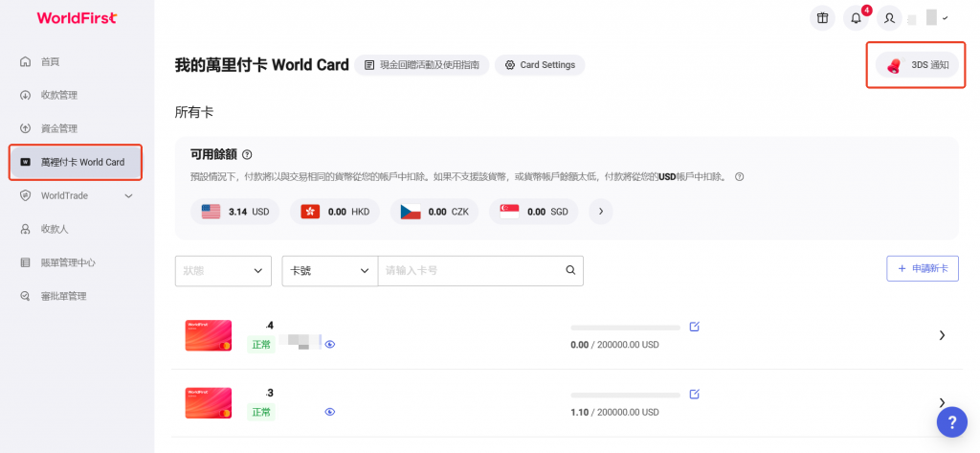Viewport: 980px width, 453px height.
Task: Click the download icon beside 收款管理
Action: click(x=25, y=95)
